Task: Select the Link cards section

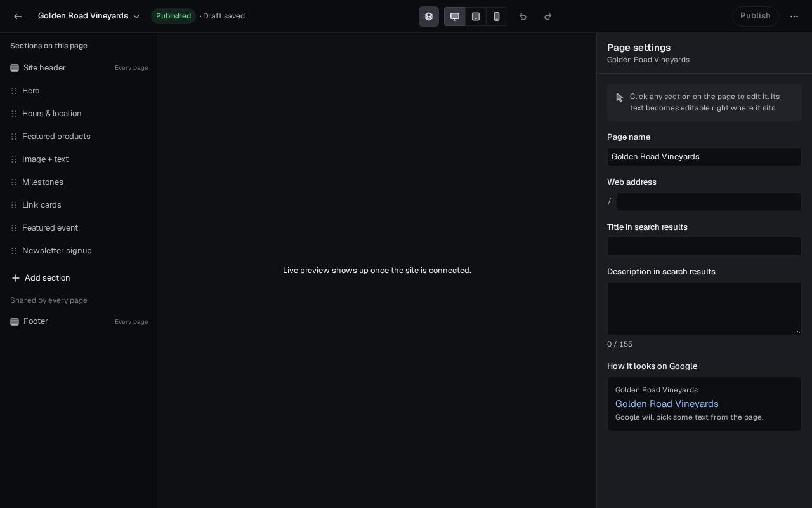Action: [x=79, y=205]
